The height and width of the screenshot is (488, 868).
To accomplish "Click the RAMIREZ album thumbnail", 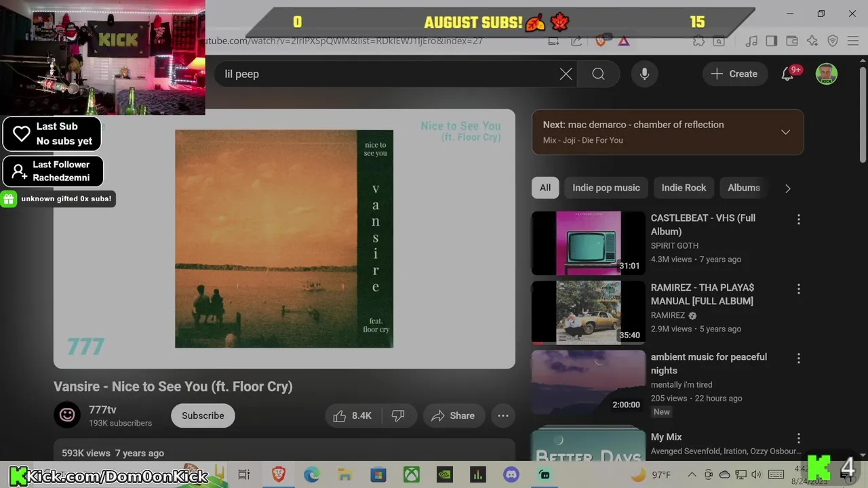I will pos(588,312).
